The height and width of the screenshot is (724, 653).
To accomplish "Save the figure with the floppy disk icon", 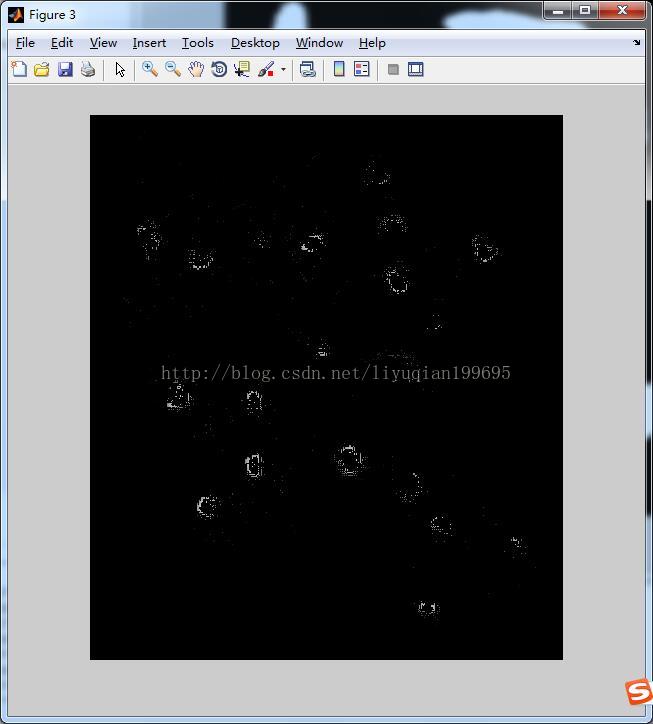I will click(65, 69).
